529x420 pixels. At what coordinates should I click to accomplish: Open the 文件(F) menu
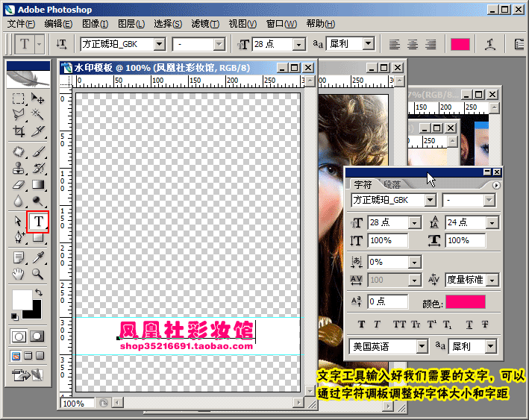[21, 24]
